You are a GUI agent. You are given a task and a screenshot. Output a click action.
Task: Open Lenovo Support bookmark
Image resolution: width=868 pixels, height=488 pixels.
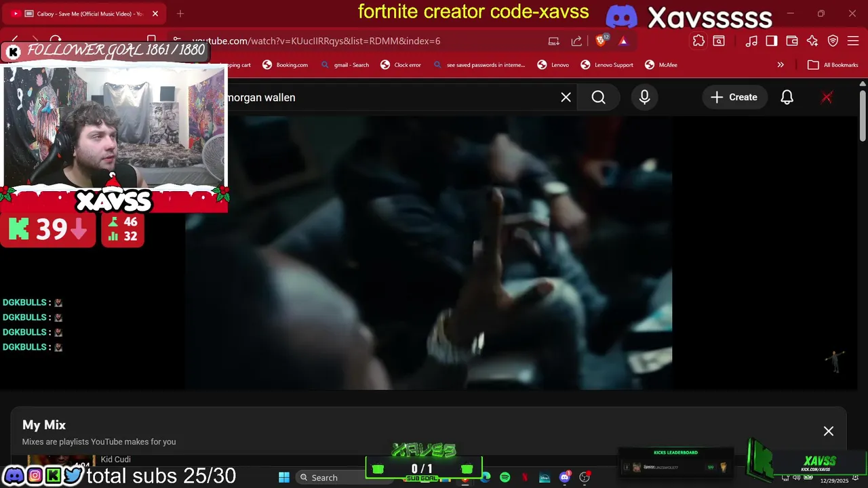click(607, 65)
